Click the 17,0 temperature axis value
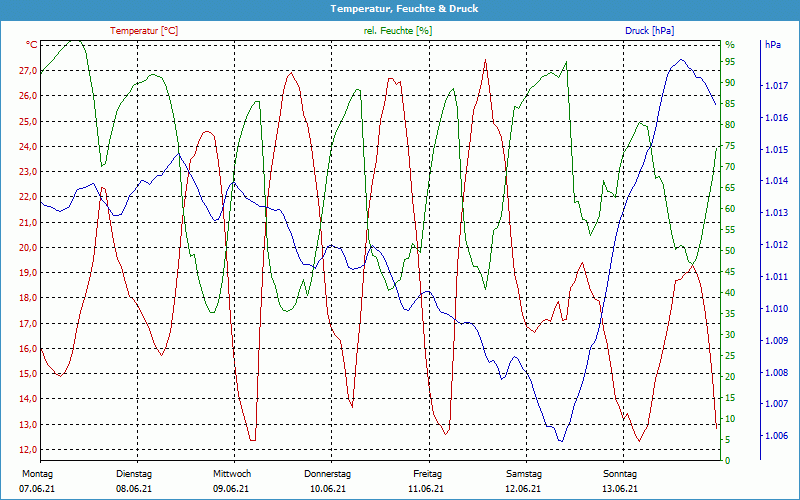 (x=28, y=323)
